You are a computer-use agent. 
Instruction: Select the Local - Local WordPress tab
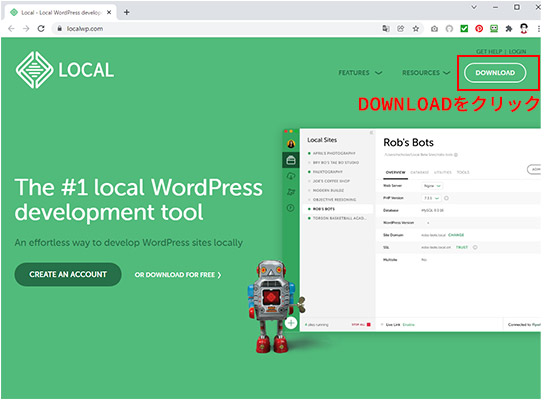(61, 13)
